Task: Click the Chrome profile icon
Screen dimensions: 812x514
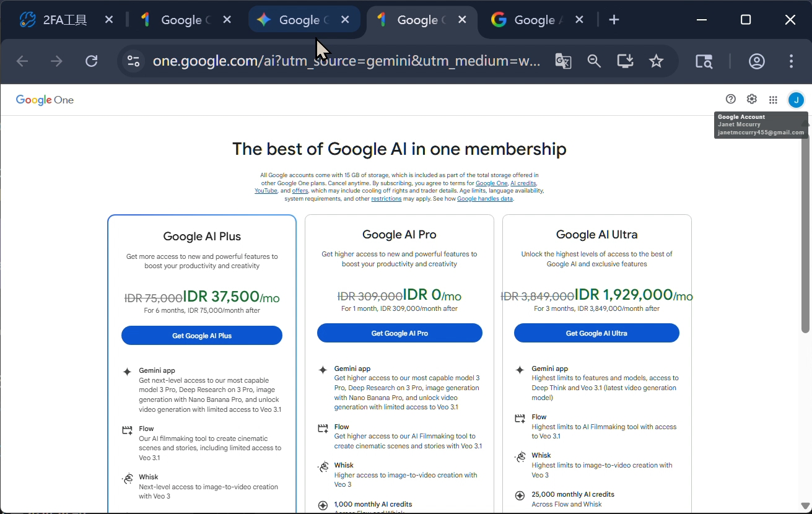Action: (757, 61)
